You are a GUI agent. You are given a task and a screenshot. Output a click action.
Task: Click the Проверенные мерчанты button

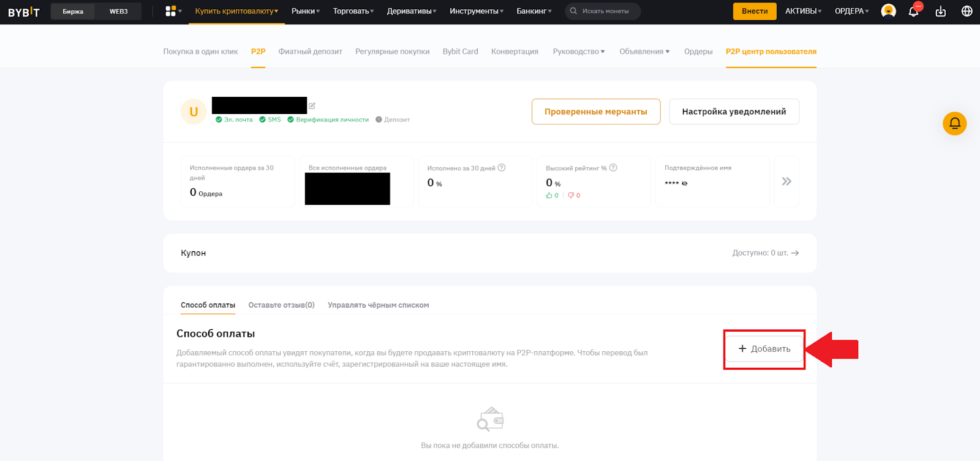tap(596, 112)
